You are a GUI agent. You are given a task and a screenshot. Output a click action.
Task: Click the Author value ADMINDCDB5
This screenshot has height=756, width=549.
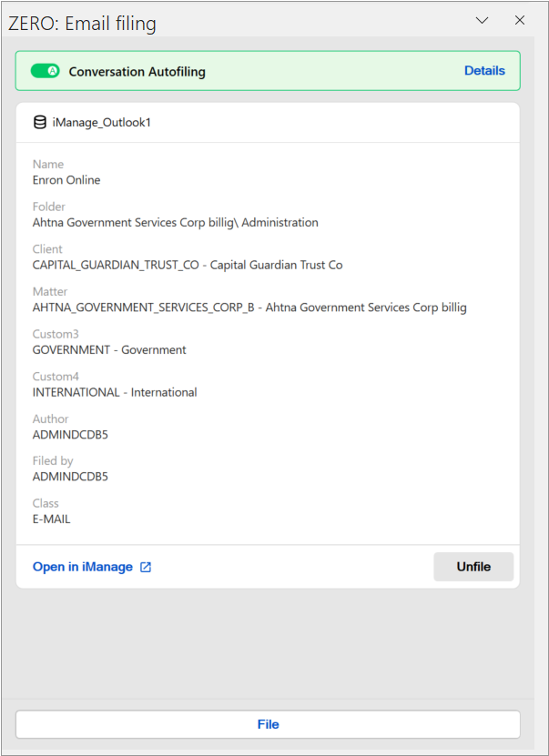pos(70,435)
